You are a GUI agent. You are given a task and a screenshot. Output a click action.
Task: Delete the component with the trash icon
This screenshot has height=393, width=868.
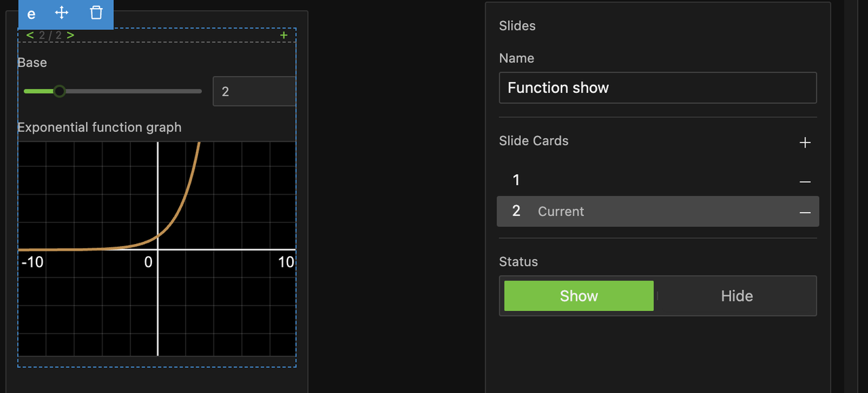[96, 13]
